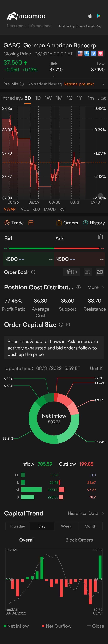Tap the heart favorite icon
This screenshot has width=108, height=644.
click(100, 53)
